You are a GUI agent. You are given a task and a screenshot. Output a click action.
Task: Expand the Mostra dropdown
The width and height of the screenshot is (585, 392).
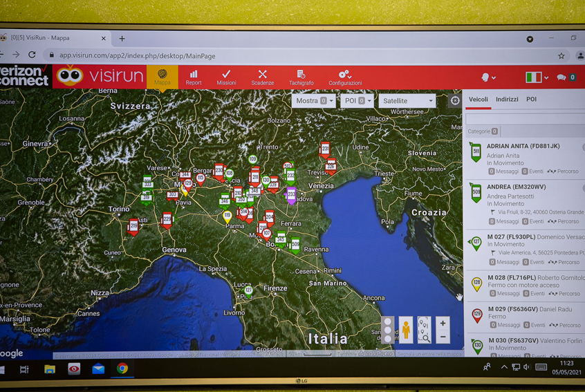[x=314, y=101]
